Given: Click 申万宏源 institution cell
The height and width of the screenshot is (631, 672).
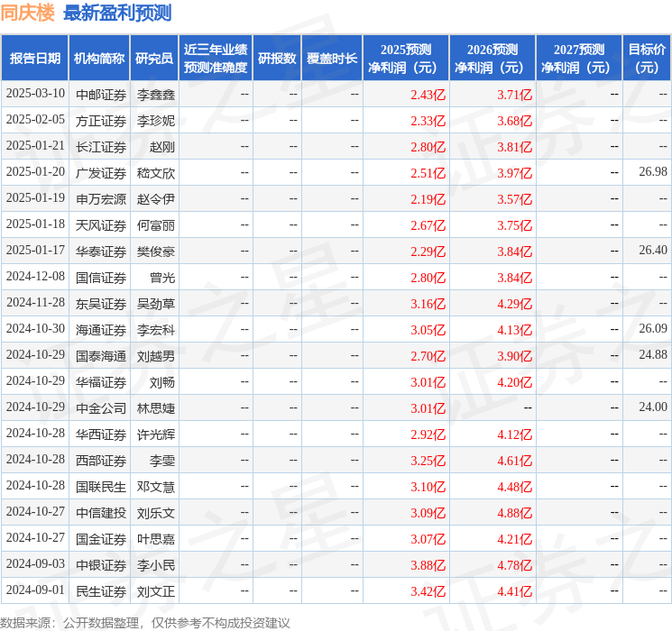Looking at the screenshot, I should [101, 199].
